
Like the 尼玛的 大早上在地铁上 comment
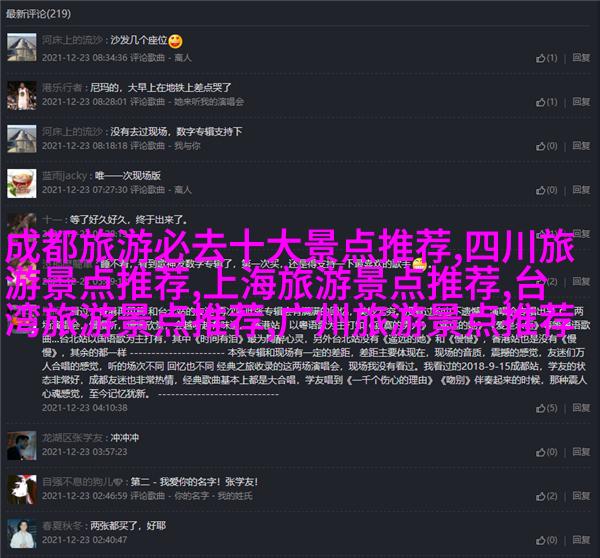tap(546, 102)
